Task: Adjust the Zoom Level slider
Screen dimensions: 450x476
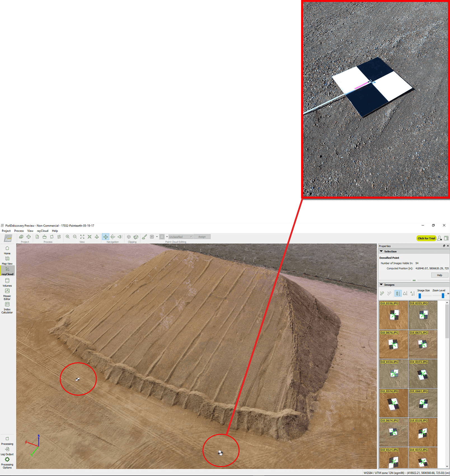Action: (x=443, y=296)
